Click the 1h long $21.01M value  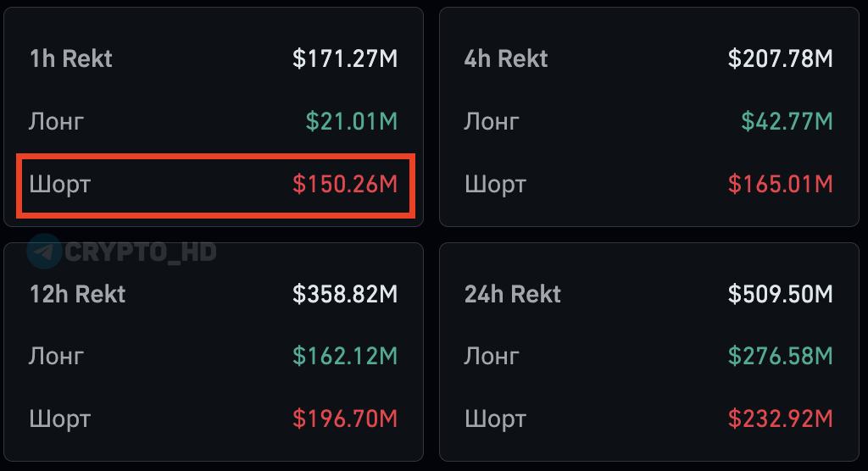coord(351,121)
